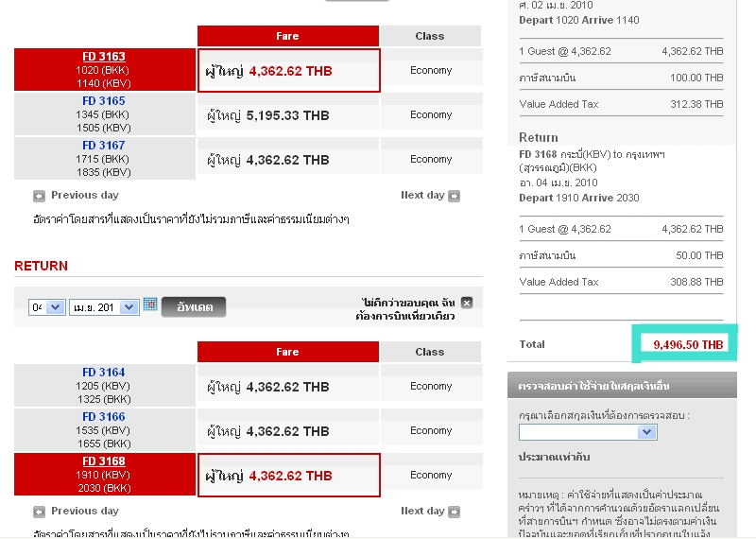Select the FD 3163 fare 4,362.62 THB
This screenshot has height=539, width=756.
click(x=289, y=71)
